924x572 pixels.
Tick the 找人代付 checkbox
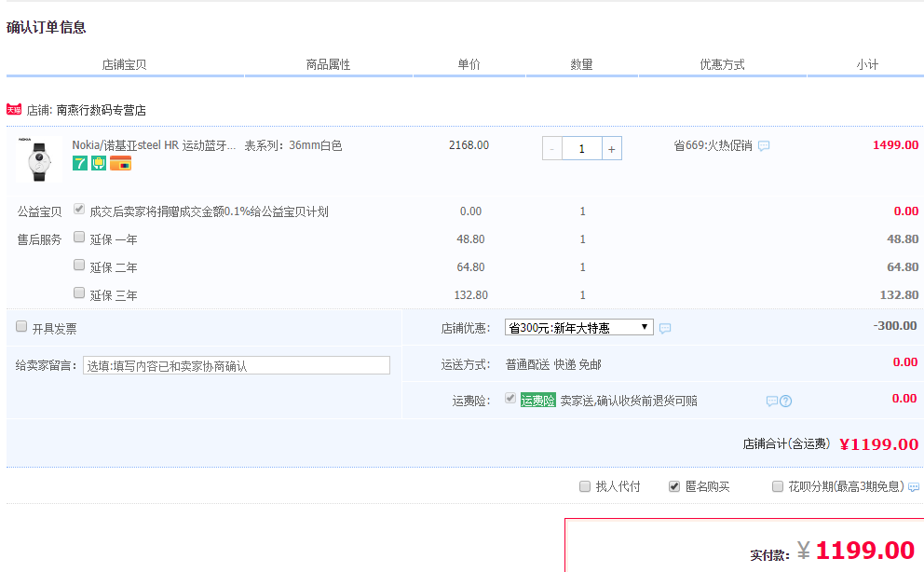point(585,486)
